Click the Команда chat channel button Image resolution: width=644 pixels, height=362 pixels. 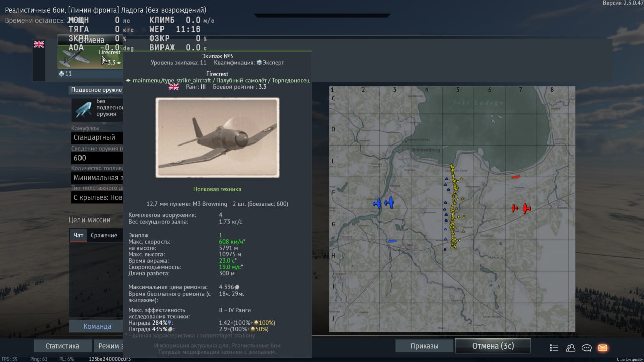coord(97,326)
